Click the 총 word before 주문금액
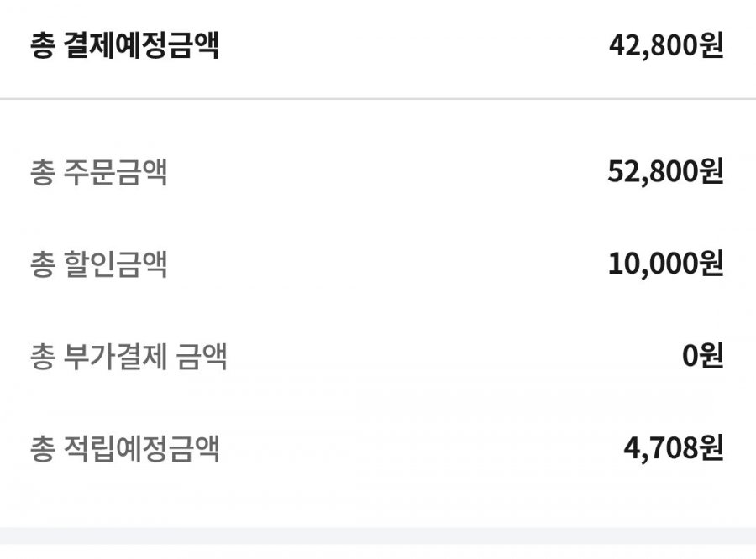Viewport: 756px width, 559px height. point(43,172)
